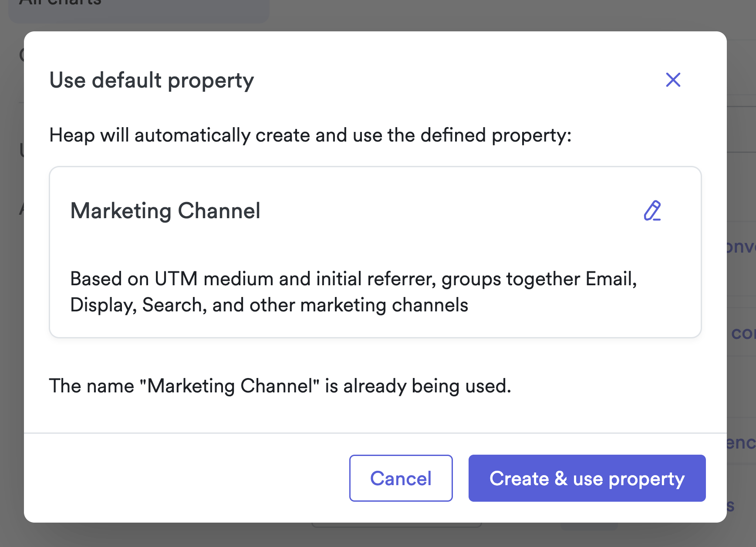
Task: Click the partially hidden 's' link at bottom right
Action: [731, 505]
